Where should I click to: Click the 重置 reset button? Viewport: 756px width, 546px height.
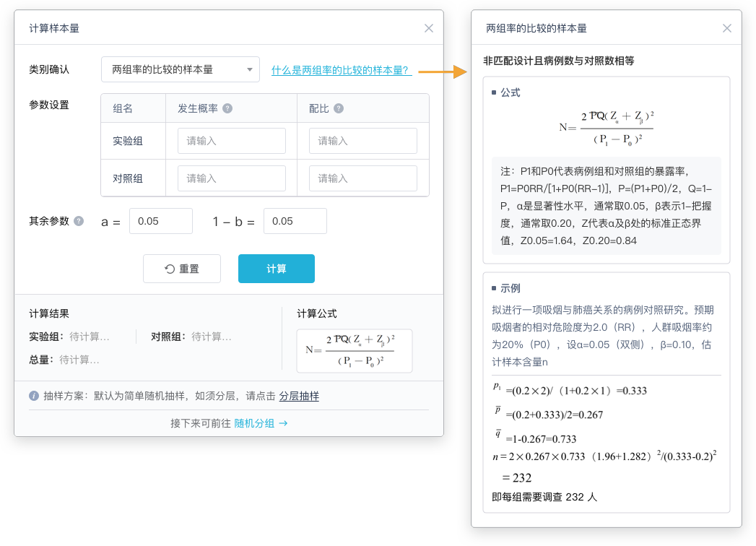182,269
